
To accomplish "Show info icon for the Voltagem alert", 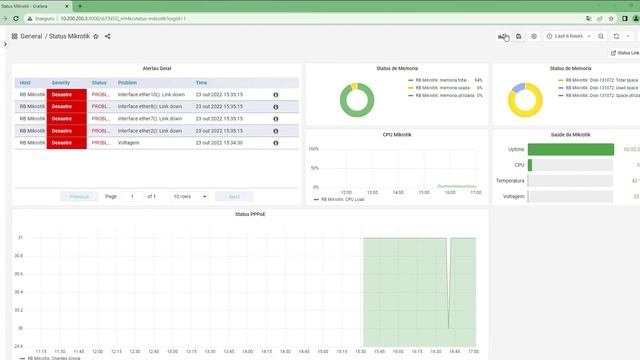I will tap(276, 143).
